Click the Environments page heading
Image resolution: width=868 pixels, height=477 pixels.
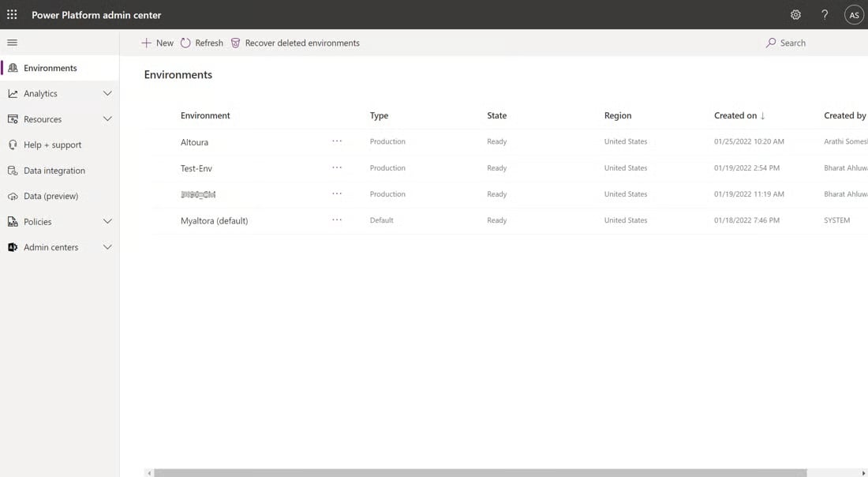click(x=178, y=74)
